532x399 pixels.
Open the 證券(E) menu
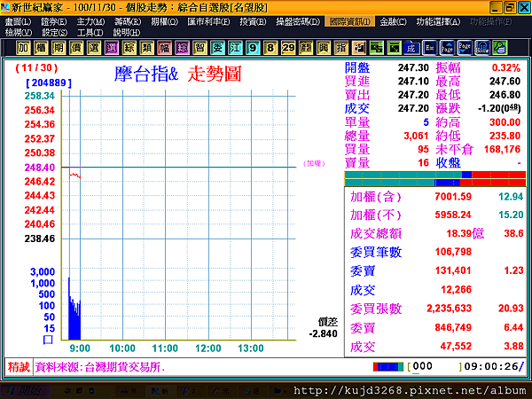click(x=53, y=21)
